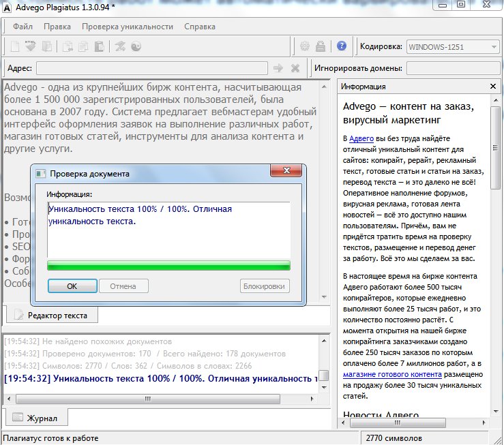Click the Cut toolbar icon
The width and height of the screenshot is (504, 445).
[68, 46]
